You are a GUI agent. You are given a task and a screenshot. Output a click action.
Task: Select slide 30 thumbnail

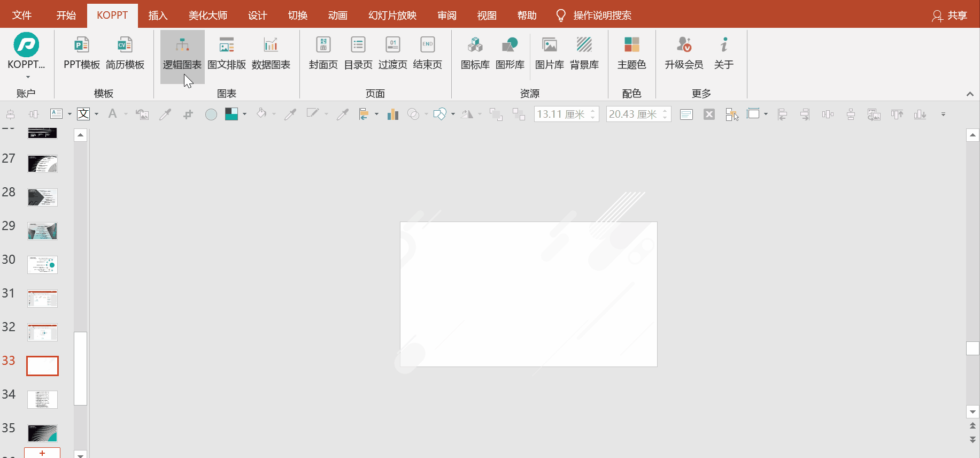(42, 265)
